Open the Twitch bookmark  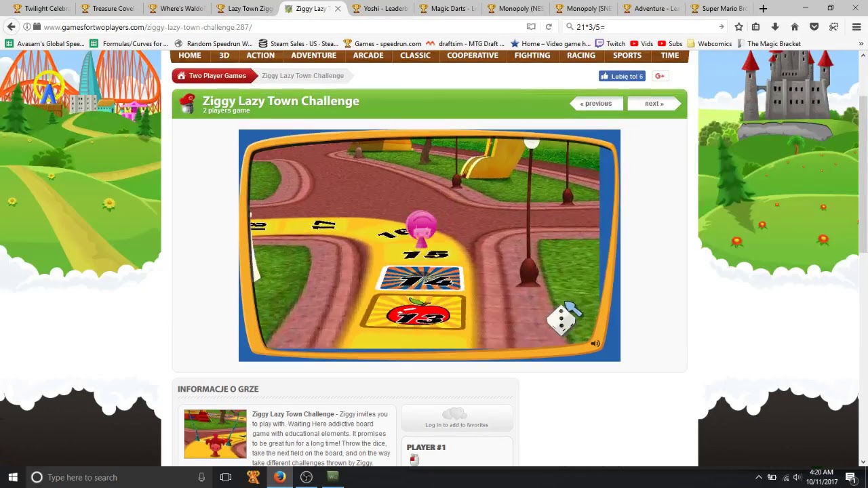(610, 43)
